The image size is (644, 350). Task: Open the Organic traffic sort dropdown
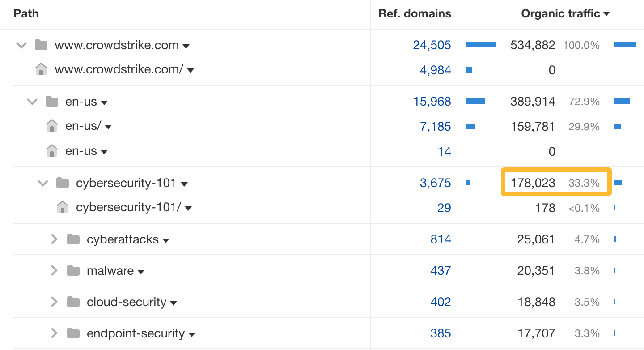[x=607, y=13]
